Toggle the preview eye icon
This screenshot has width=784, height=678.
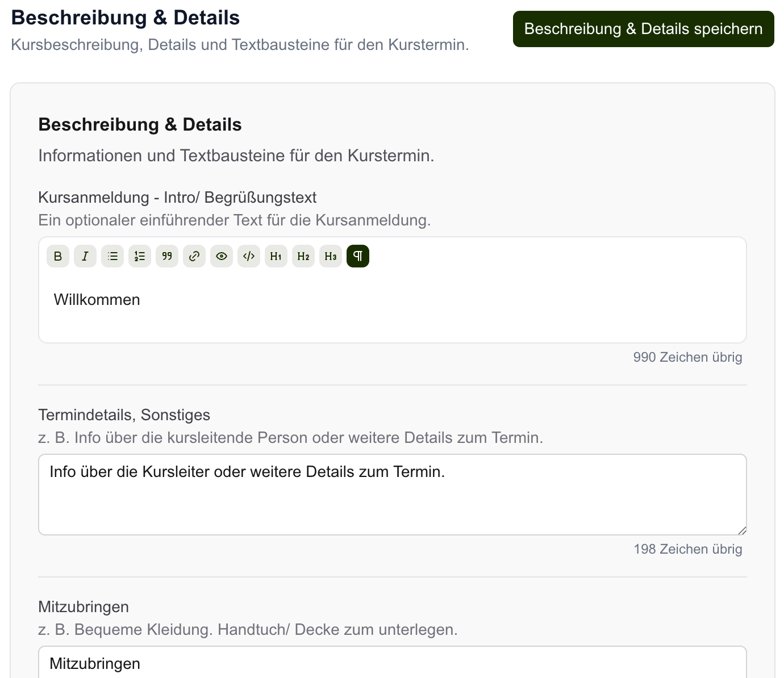coord(222,256)
